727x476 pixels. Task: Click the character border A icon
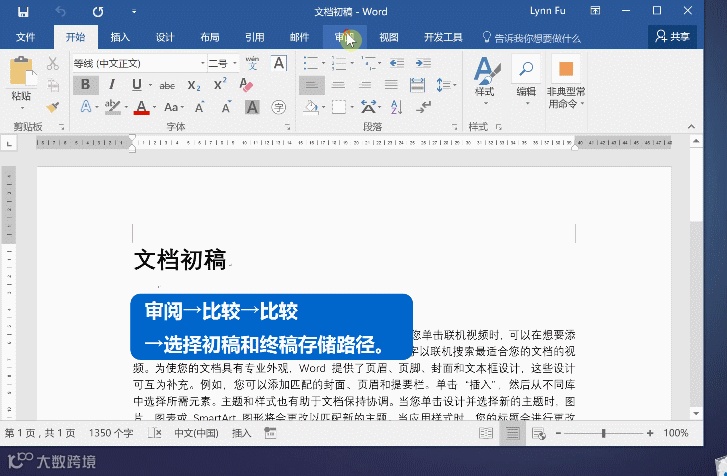[279, 63]
